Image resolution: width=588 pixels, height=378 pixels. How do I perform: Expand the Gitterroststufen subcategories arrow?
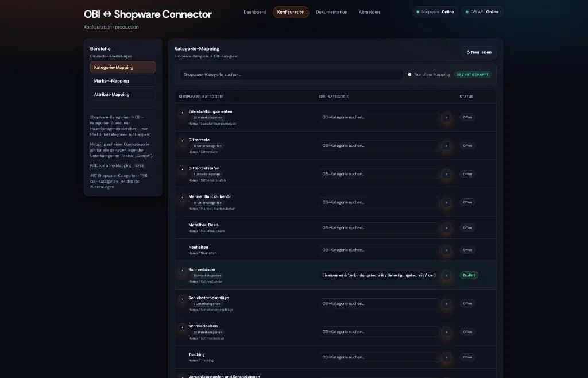click(182, 169)
